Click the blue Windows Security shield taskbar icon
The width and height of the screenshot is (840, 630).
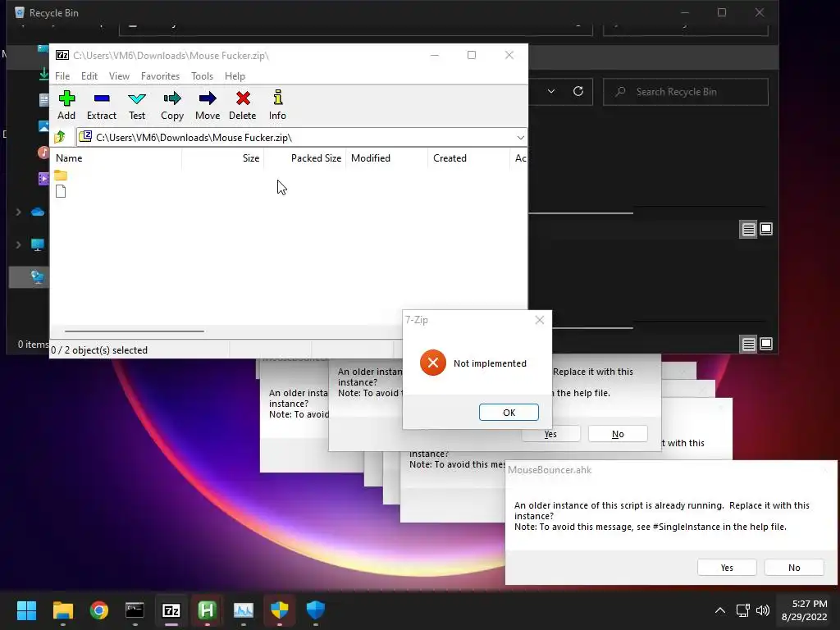tap(316, 609)
